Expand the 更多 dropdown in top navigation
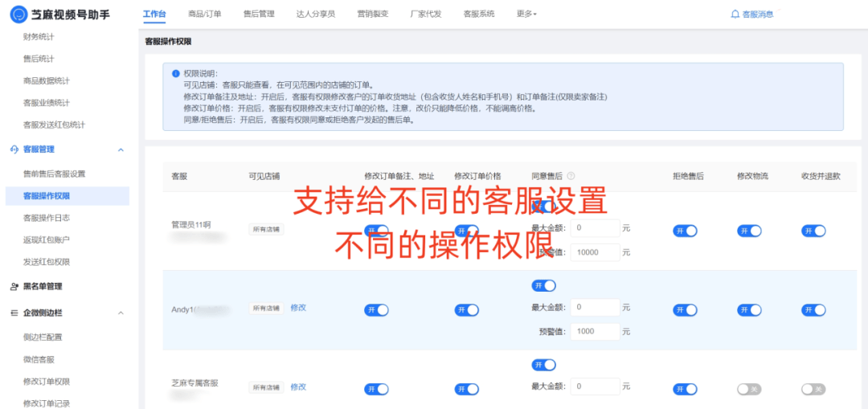This screenshot has width=868, height=409. 526,14
